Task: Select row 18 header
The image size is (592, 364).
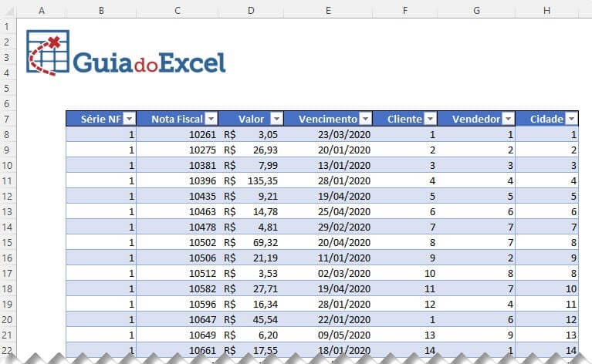Action: coord(8,289)
